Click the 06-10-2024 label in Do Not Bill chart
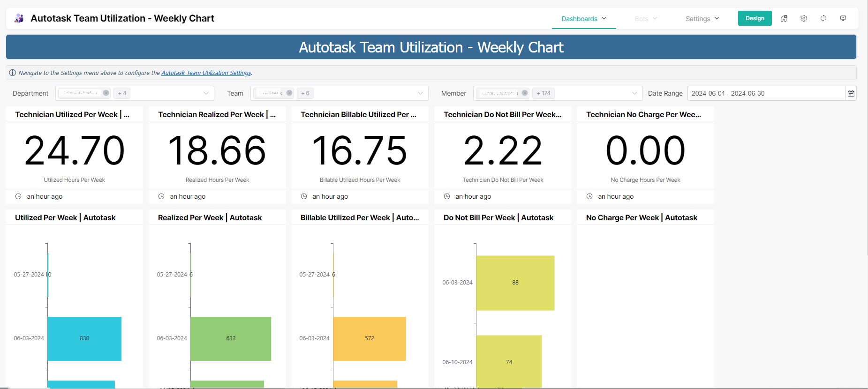The height and width of the screenshot is (389, 868). coord(457,362)
